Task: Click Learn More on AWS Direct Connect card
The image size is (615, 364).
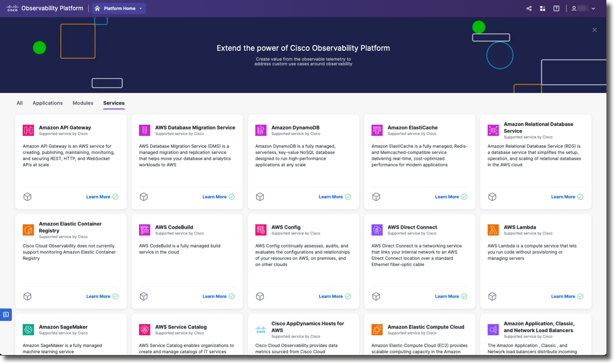Action: [447, 296]
